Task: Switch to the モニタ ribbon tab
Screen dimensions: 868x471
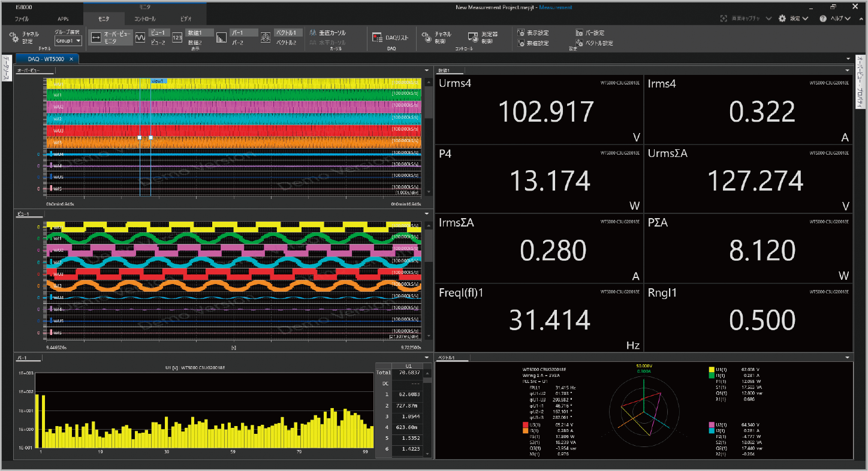Action: pos(104,19)
